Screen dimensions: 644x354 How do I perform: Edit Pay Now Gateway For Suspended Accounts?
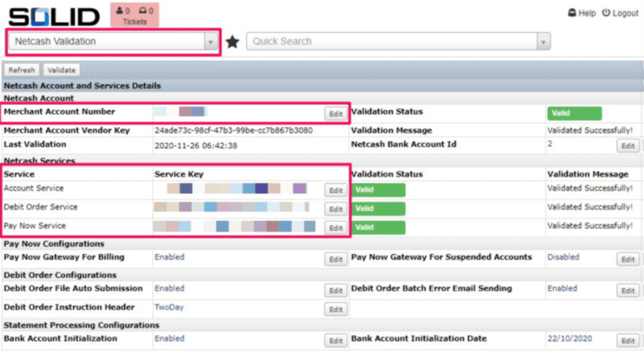point(627,259)
